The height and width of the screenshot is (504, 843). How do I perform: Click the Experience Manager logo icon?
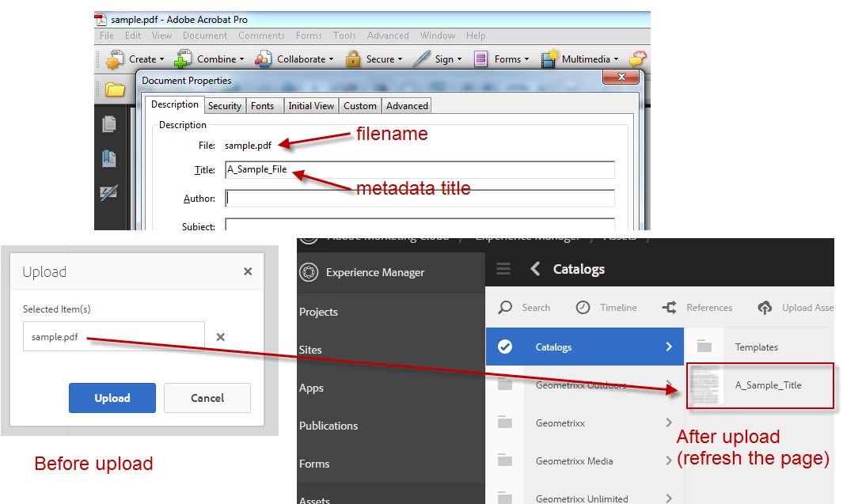309,272
